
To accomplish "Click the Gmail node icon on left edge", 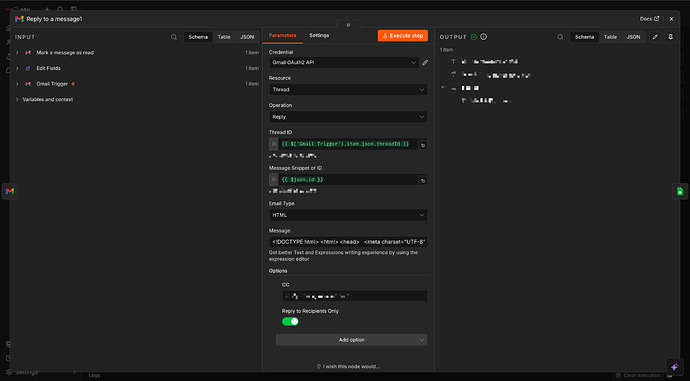I will click(10, 191).
